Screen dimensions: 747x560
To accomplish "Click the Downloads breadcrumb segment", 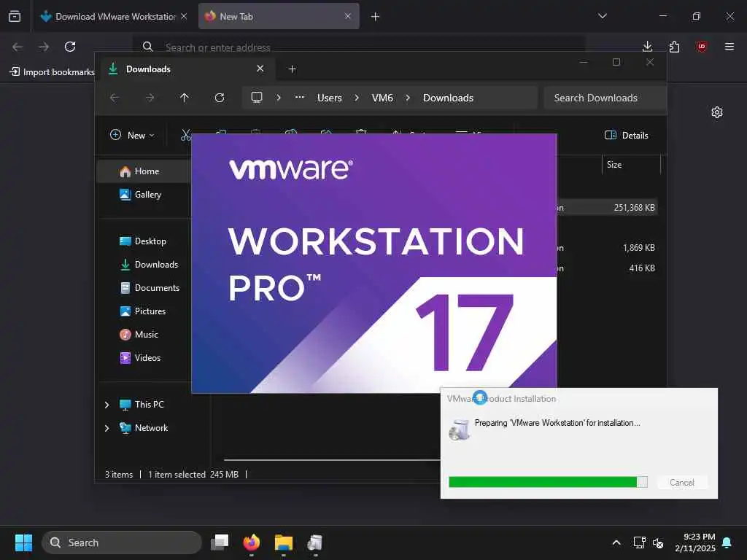I will point(449,98).
